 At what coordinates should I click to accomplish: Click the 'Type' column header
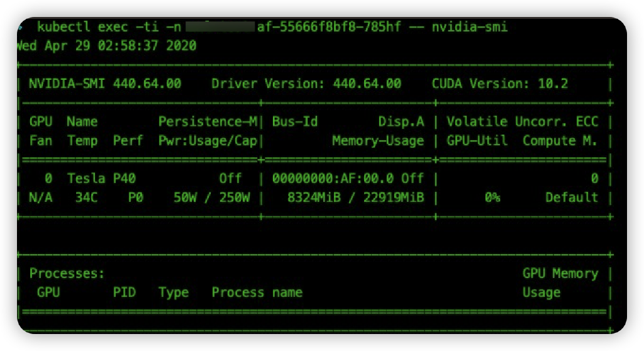click(174, 292)
